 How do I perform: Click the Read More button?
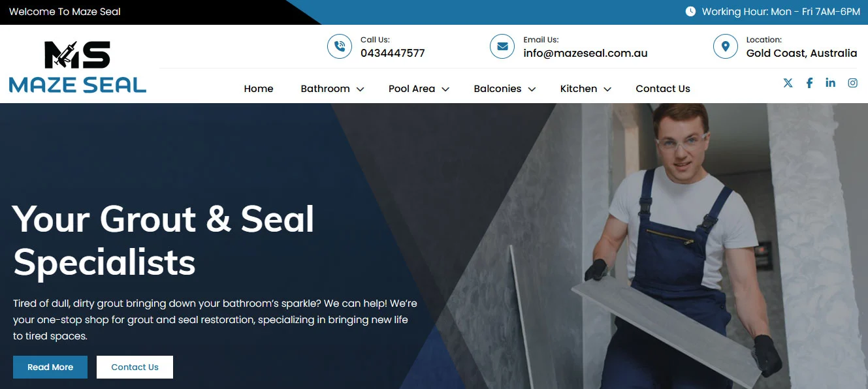[50, 367]
